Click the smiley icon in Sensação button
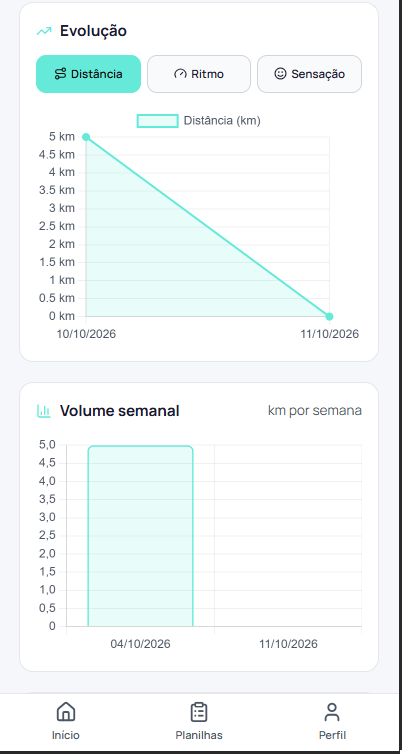 click(280, 74)
